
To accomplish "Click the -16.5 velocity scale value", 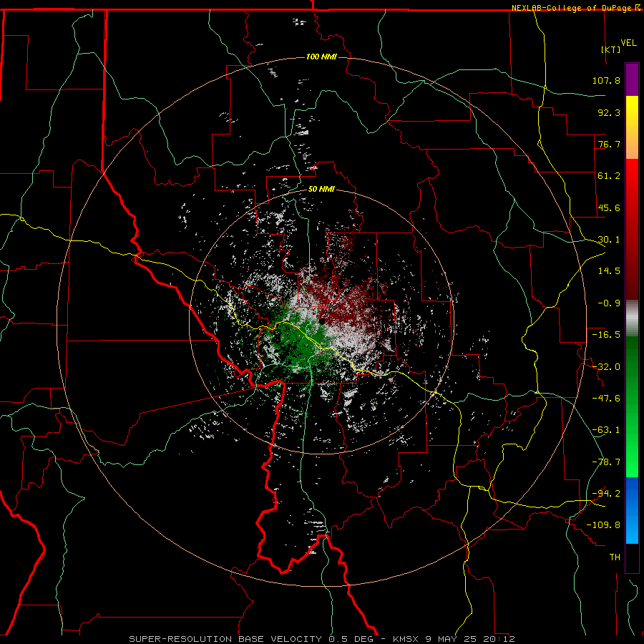I will pyautogui.click(x=606, y=335).
